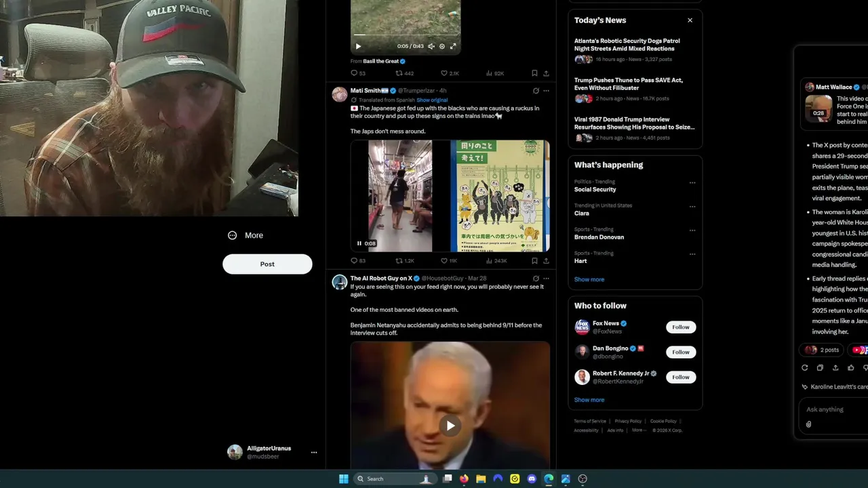
Task: Open playback settings gear on Basil the Great video
Action: (x=442, y=46)
